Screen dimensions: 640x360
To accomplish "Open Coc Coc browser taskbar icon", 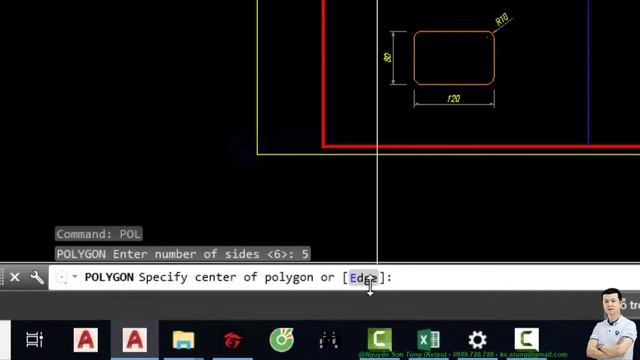I will pyautogui.click(x=282, y=340).
